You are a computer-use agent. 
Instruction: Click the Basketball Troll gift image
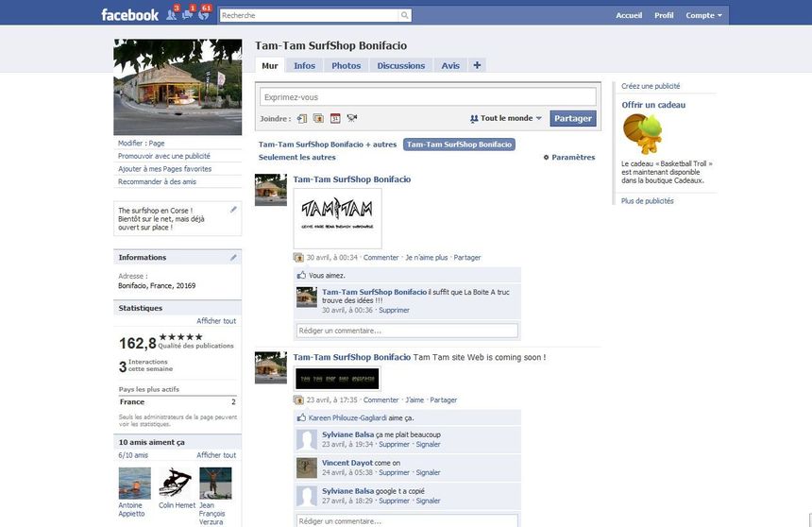click(x=642, y=134)
